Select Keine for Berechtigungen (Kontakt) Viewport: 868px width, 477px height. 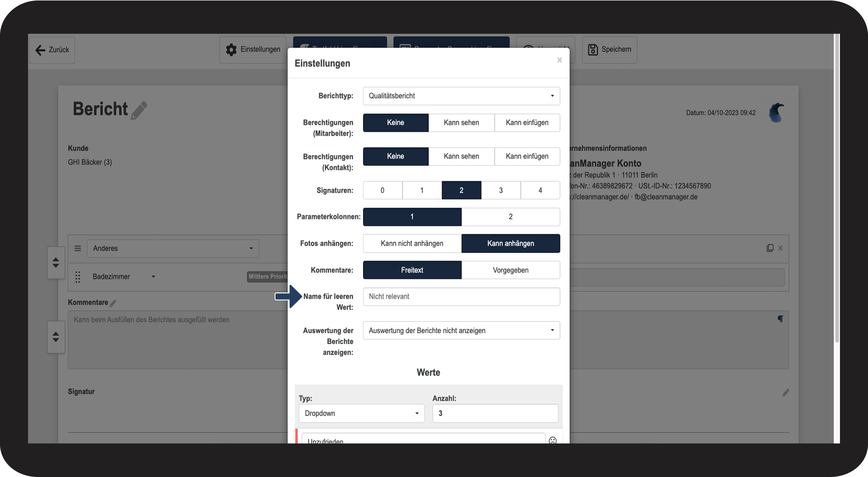click(x=395, y=156)
